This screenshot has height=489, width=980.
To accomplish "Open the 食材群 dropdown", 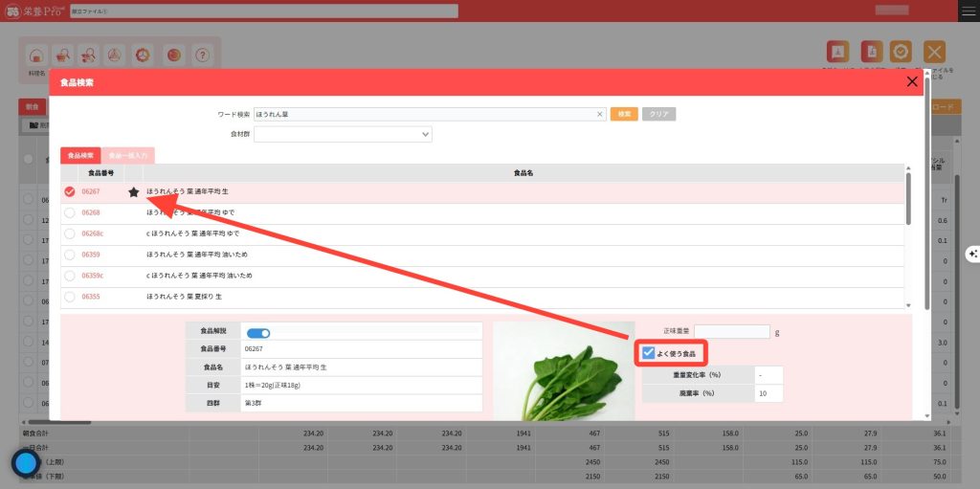I will click(x=343, y=135).
